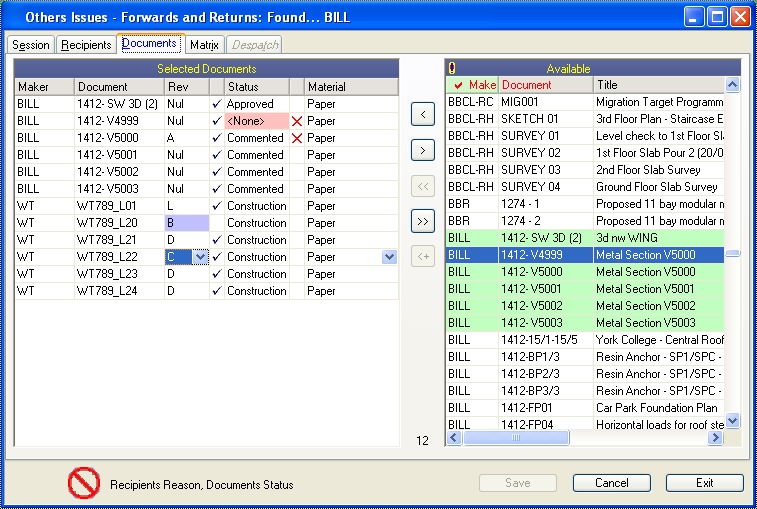Switch to the Recipients tab
Image resolution: width=757 pixels, height=509 pixels.
point(86,45)
